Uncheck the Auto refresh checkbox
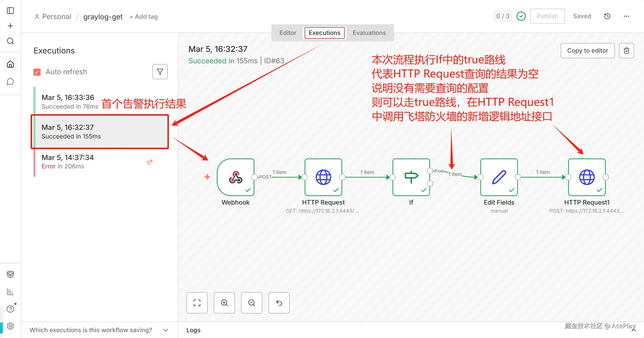The image size is (644, 338). 37,72
